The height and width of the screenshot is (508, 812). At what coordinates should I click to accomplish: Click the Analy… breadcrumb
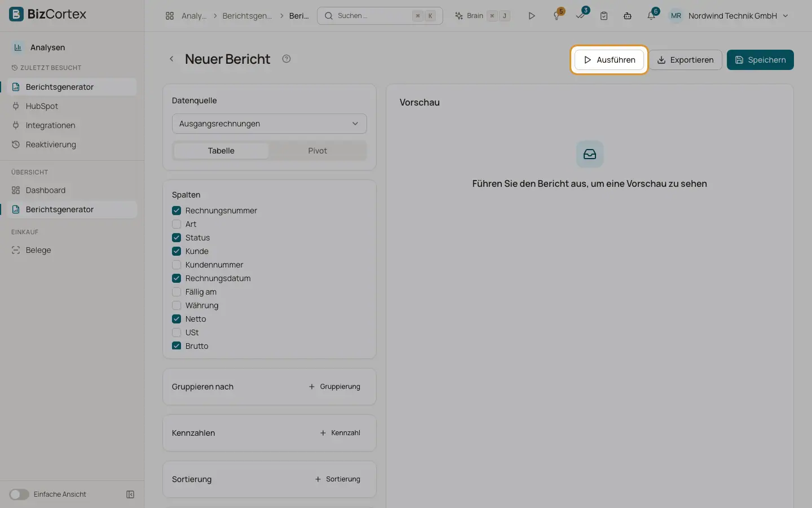pyautogui.click(x=194, y=16)
